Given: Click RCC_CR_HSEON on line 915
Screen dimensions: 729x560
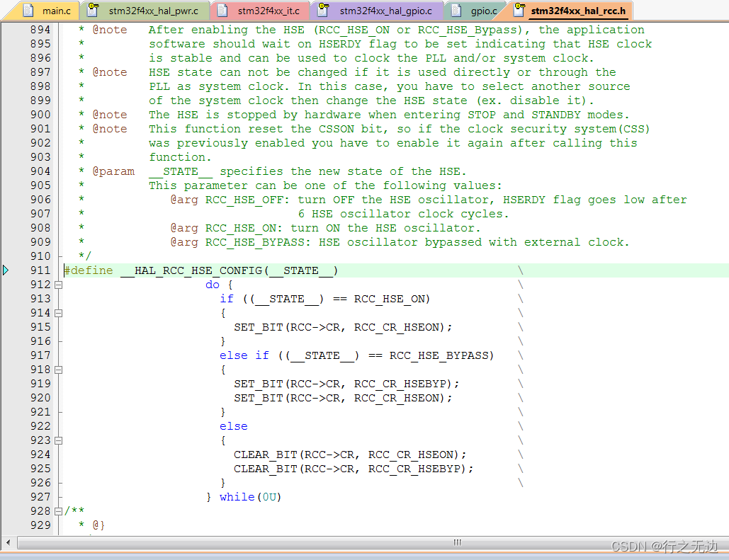Looking at the screenshot, I should (397, 327).
